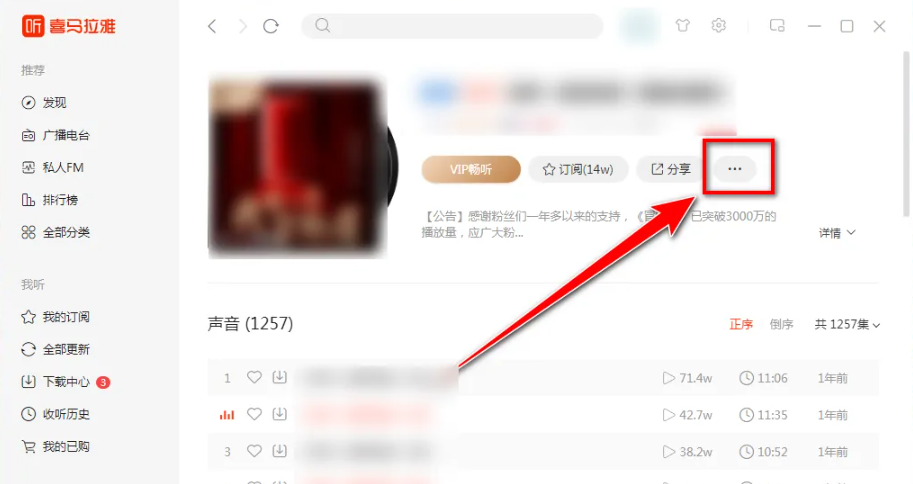The image size is (913, 484).
Task: Open 下载中心 in the sidebar
Action: 65,382
